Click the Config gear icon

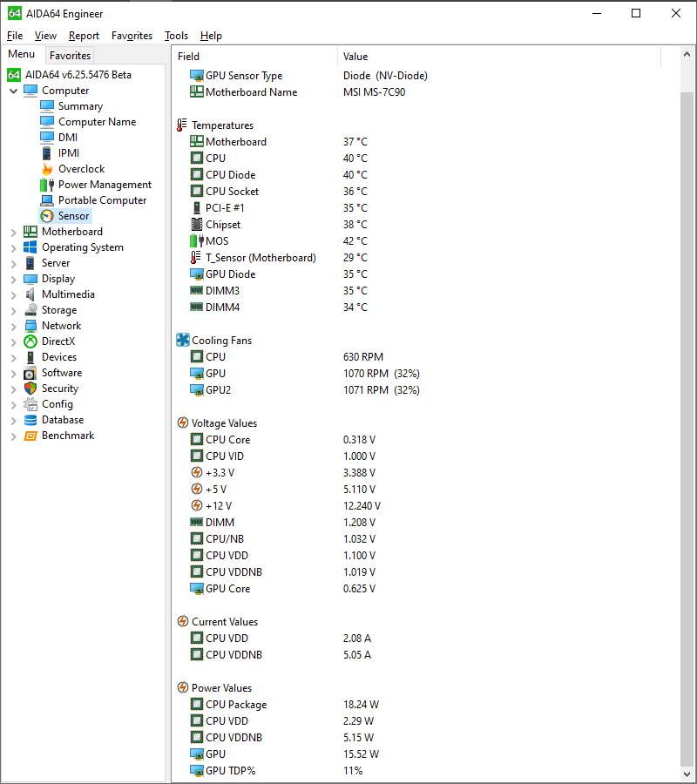pyautogui.click(x=30, y=404)
